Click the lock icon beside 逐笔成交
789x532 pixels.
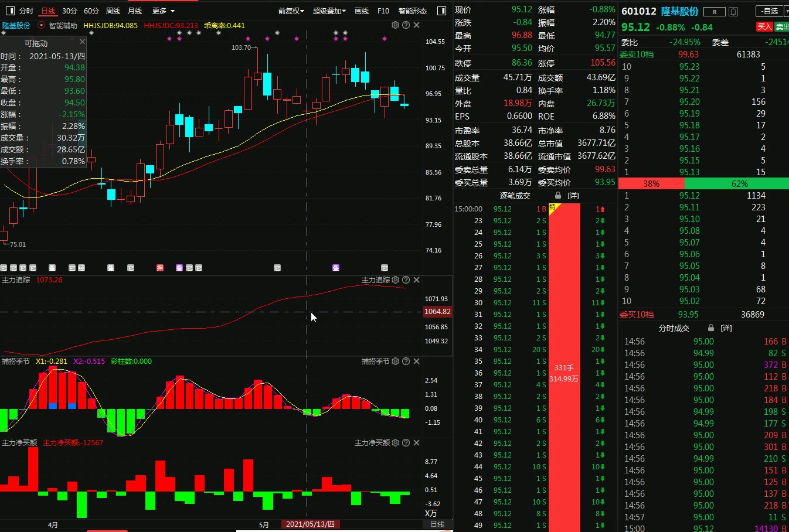pyautogui.click(x=558, y=196)
